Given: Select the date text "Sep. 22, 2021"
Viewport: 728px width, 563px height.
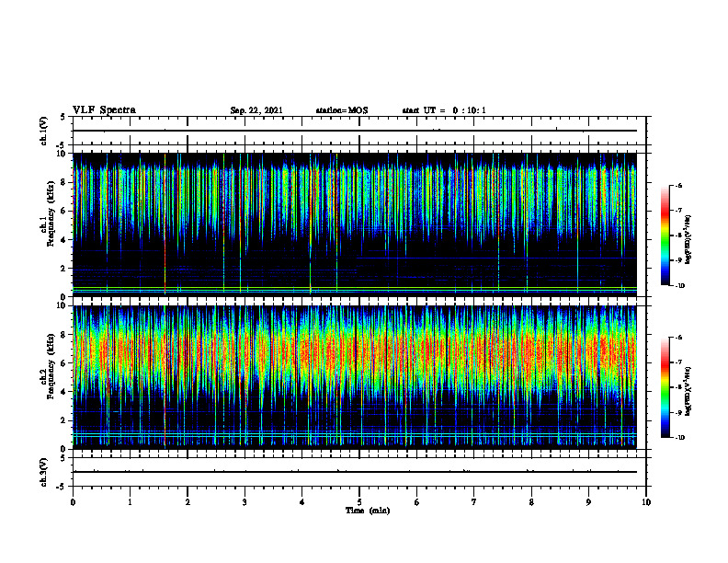Looking at the screenshot, I should [256, 110].
